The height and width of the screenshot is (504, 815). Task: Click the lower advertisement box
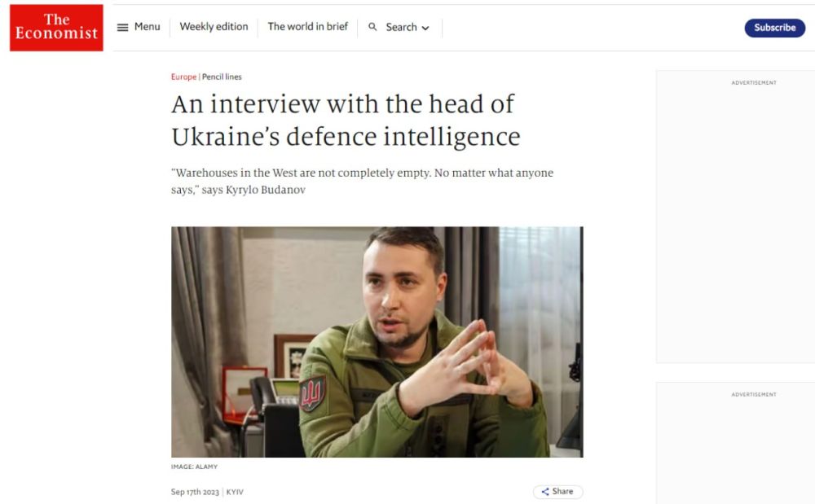point(735,443)
